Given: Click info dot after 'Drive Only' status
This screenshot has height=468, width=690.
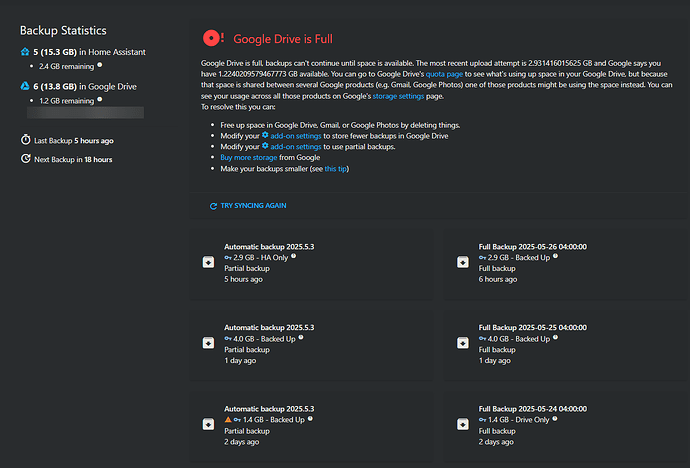Looking at the screenshot, I should (555, 419).
